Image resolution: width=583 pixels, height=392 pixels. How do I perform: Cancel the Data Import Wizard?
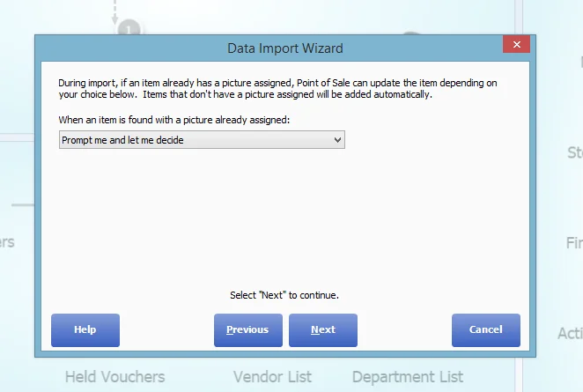click(x=486, y=329)
